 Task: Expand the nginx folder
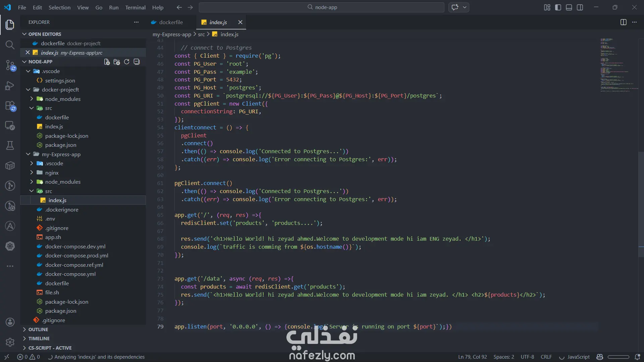(52, 173)
